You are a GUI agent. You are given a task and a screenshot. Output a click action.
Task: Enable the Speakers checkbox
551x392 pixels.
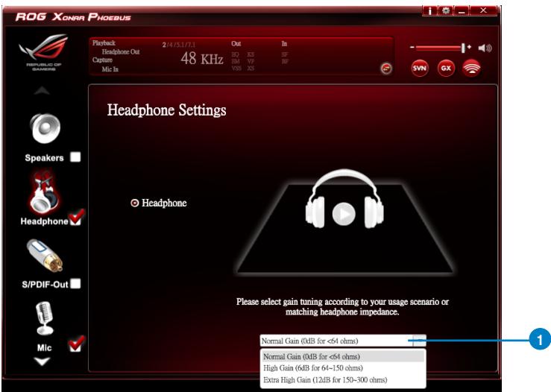pos(75,157)
